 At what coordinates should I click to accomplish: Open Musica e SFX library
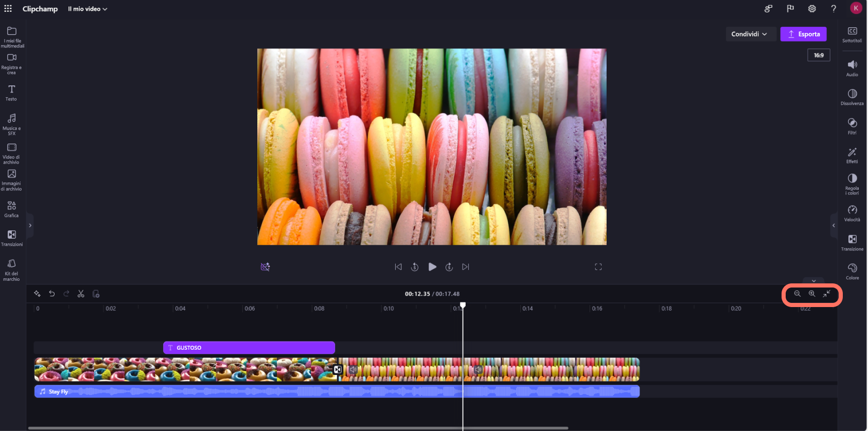tap(12, 124)
